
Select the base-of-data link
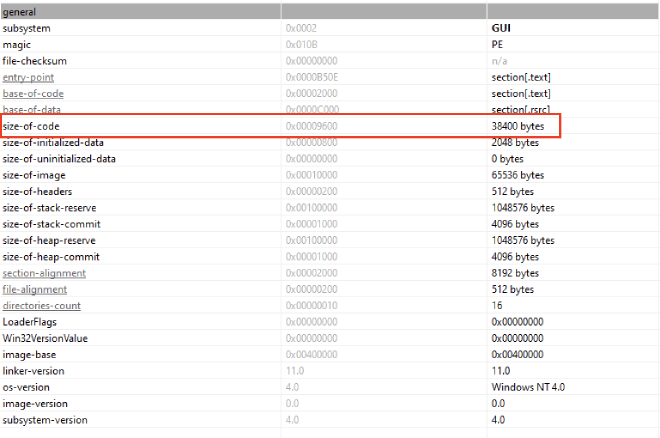(31, 109)
